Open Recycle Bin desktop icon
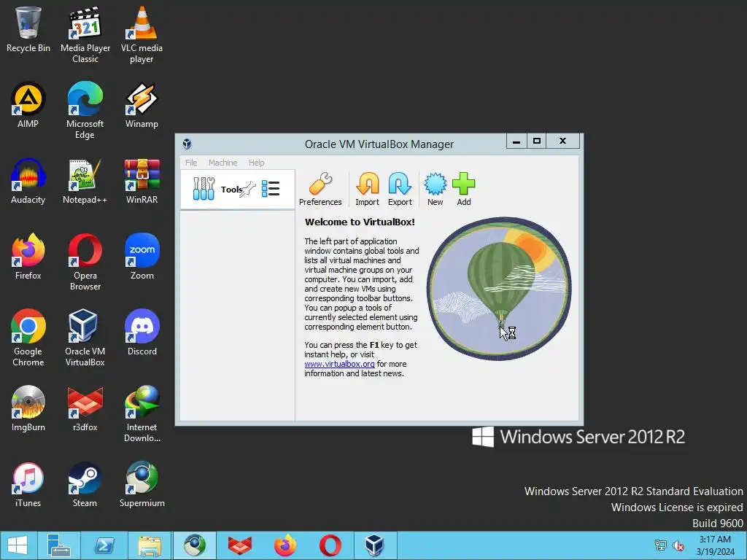The width and height of the screenshot is (747, 560). click(x=28, y=29)
